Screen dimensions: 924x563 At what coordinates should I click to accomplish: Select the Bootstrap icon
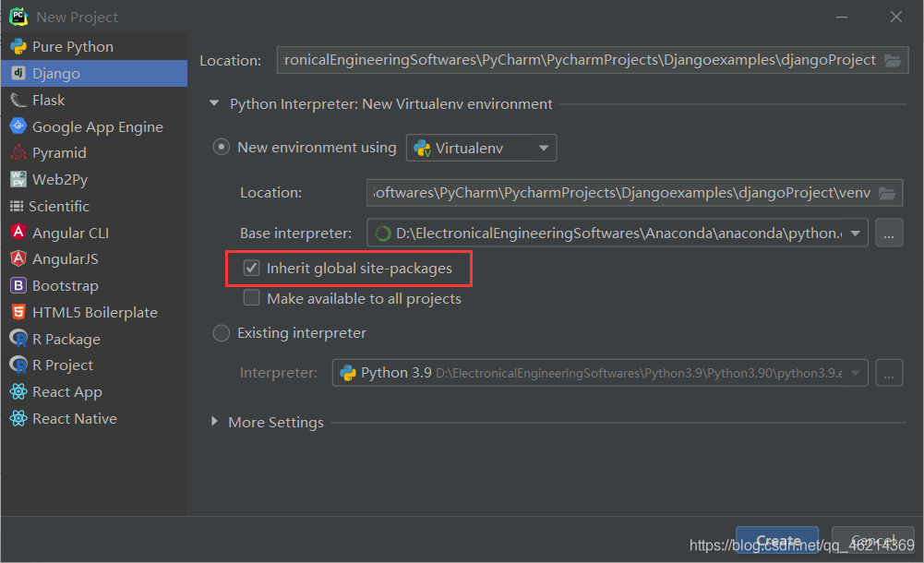(x=18, y=285)
